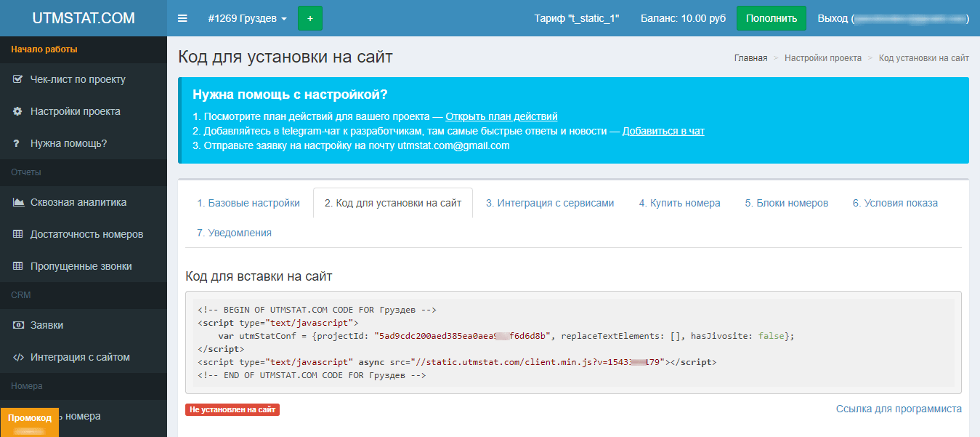Screen dimensions: 980x437
Task: Switch to tab 6. Условия показа
Action: pyautogui.click(x=895, y=203)
